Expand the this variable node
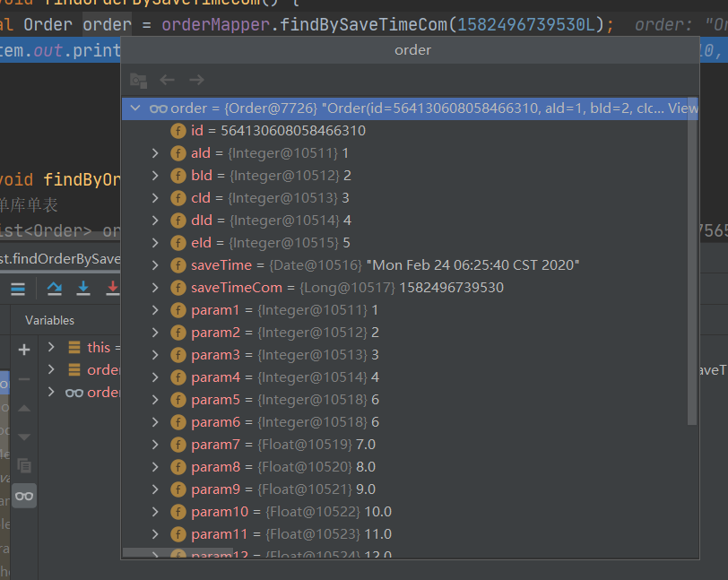 tap(51, 347)
